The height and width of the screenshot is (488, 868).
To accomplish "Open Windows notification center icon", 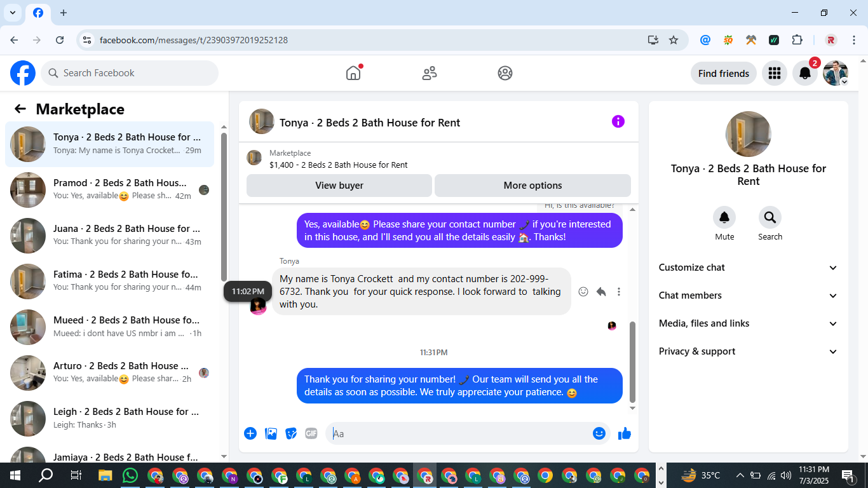I will coord(848,475).
